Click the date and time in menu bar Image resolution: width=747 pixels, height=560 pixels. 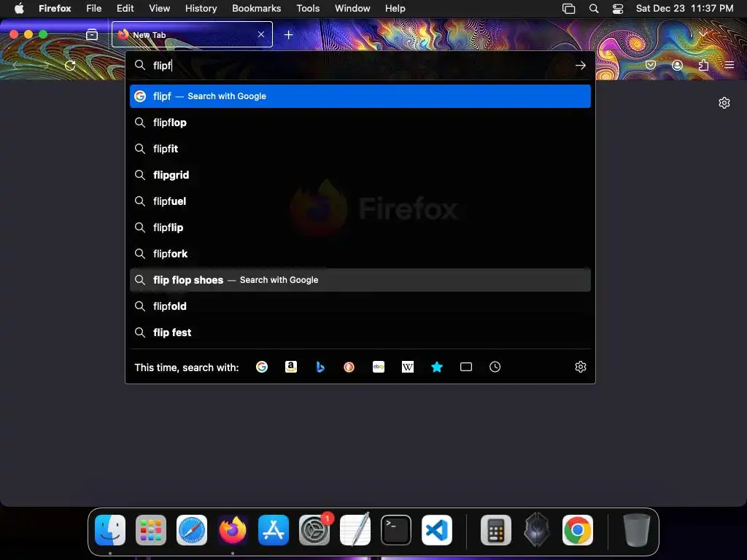(x=684, y=9)
